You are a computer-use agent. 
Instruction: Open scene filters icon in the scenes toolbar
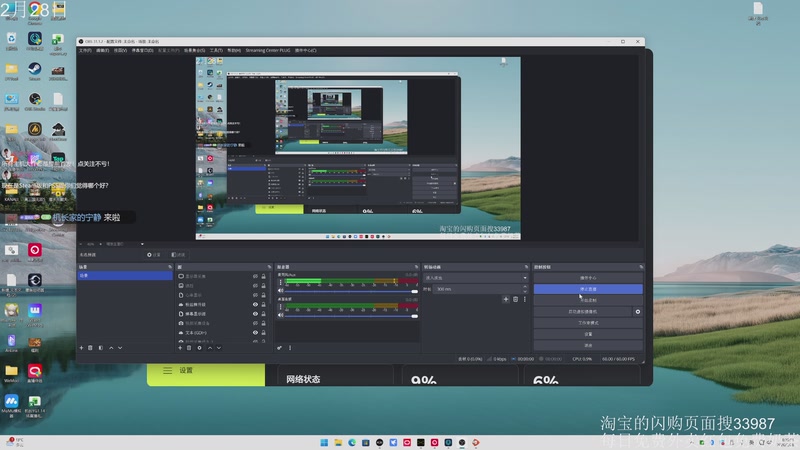(x=101, y=348)
